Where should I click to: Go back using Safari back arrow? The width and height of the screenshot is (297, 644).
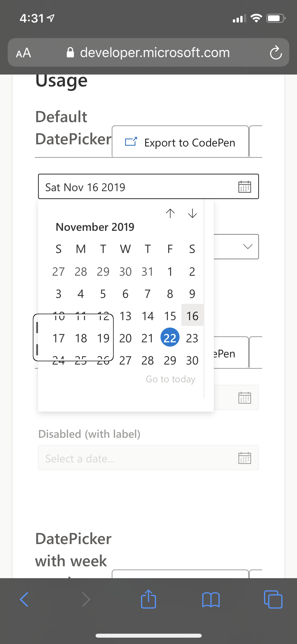[23, 599]
